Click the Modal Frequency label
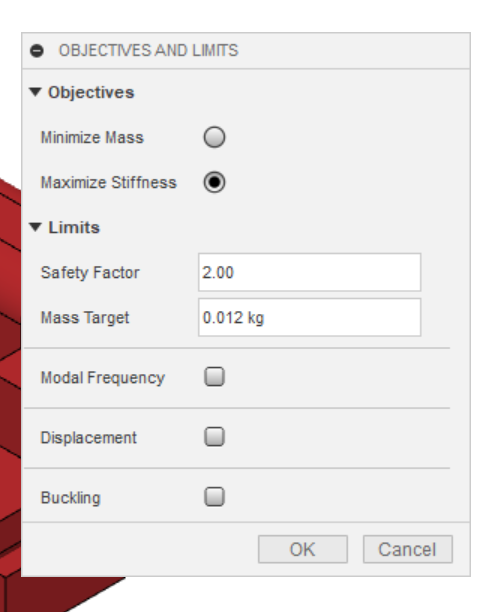Viewport: 502px width, 612px height. click(x=103, y=378)
